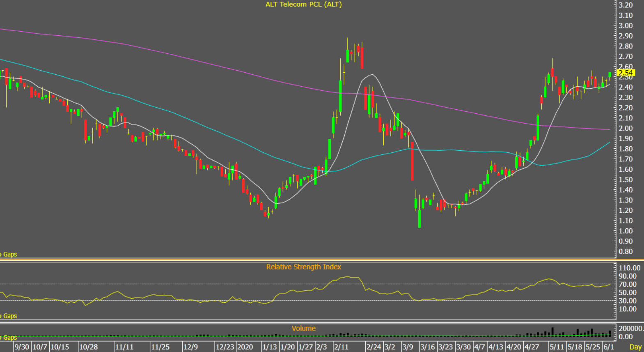Select the 1/27 date label
The width and height of the screenshot is (644, 352).
click(306, 347)
